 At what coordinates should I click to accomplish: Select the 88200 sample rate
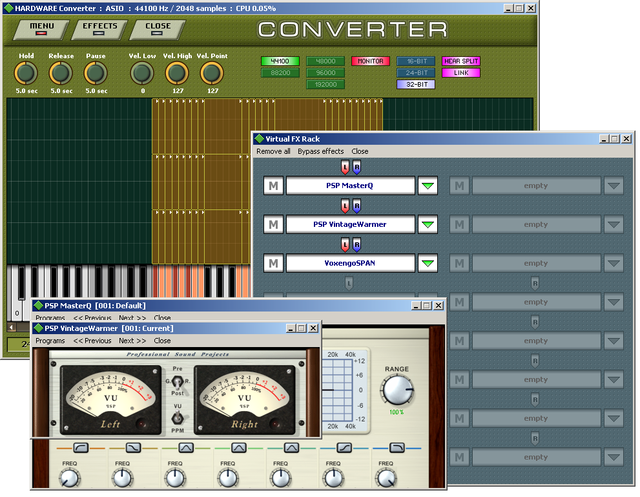tap(280, 73)
